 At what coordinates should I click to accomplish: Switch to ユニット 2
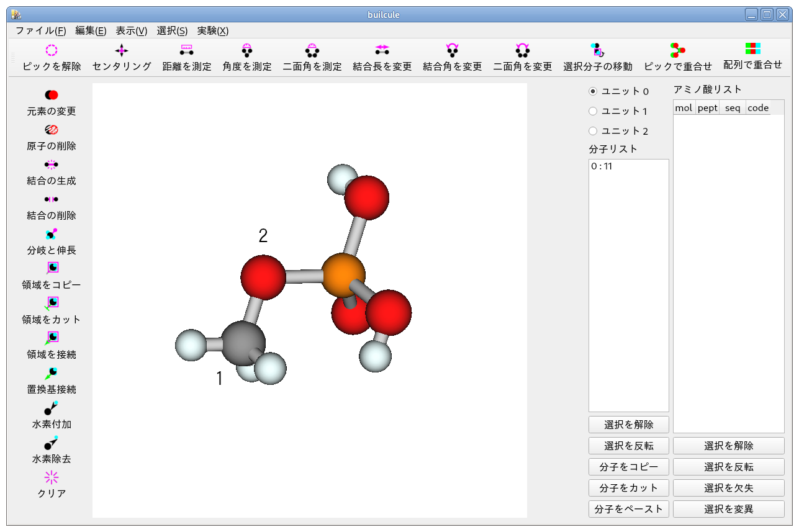coord(594,131)
